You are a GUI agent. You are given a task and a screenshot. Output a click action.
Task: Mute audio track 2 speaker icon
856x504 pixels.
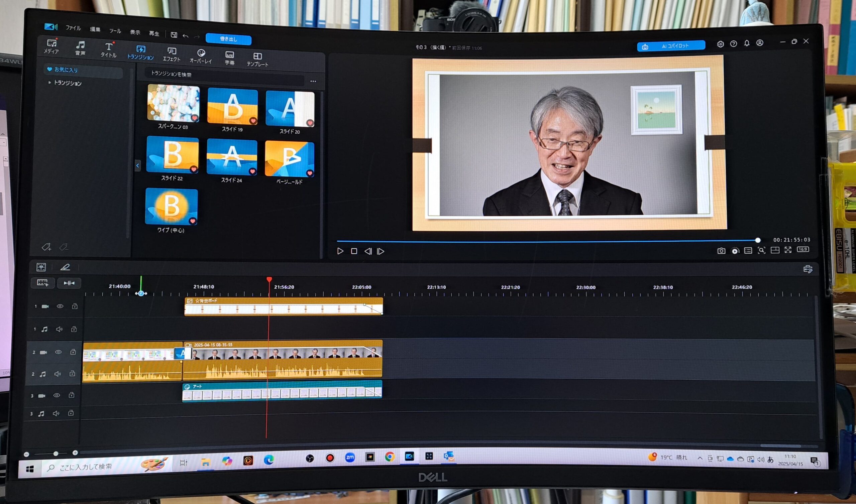58,374
